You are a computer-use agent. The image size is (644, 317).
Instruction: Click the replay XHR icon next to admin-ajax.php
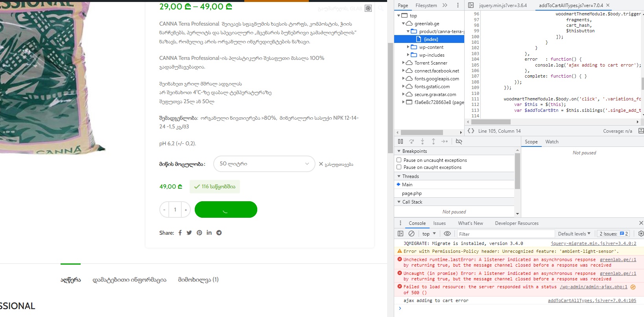coord(633,287)
